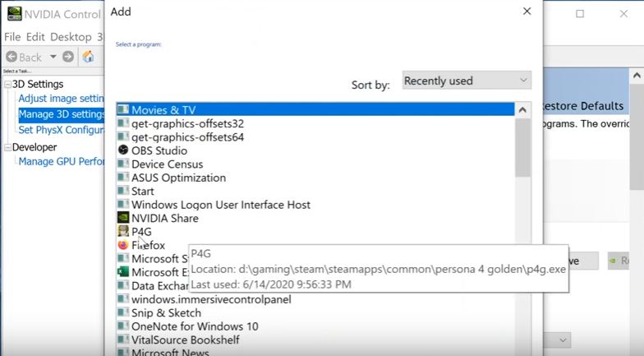Click the program list scrollbar thumb
Screen dimensions: 644x356
coord(522,147)
